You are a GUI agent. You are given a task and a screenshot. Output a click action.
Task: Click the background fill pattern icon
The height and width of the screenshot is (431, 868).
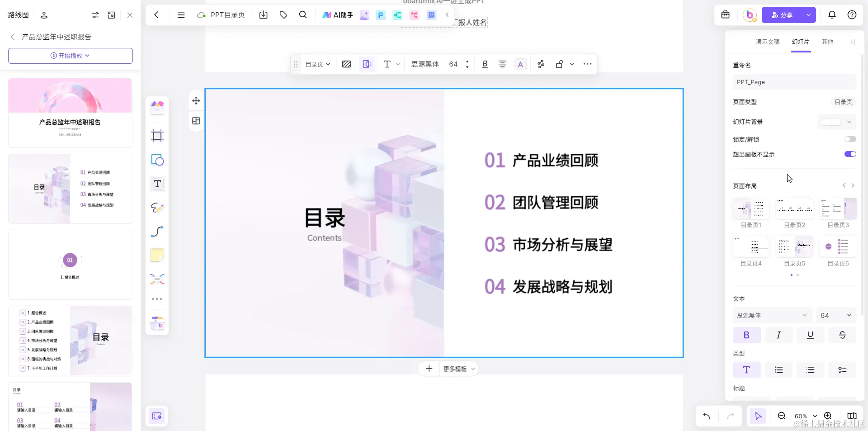pyautogui.click(x=346, y=64)
